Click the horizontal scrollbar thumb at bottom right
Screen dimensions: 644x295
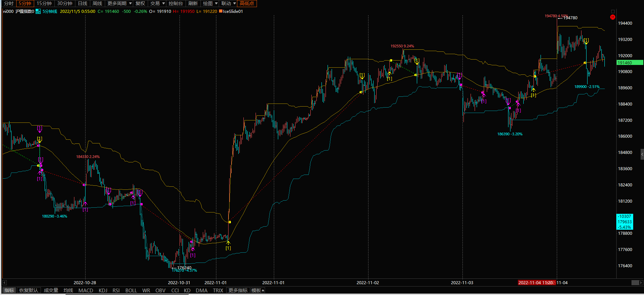635,282
